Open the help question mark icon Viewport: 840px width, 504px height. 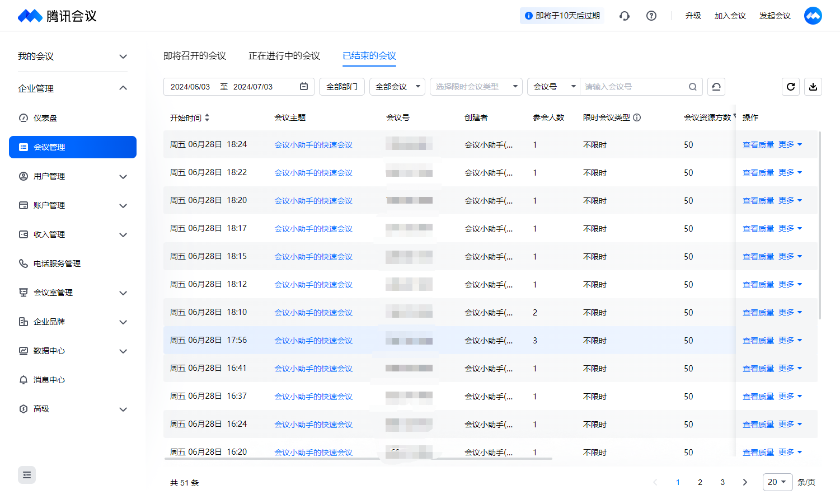651,16
